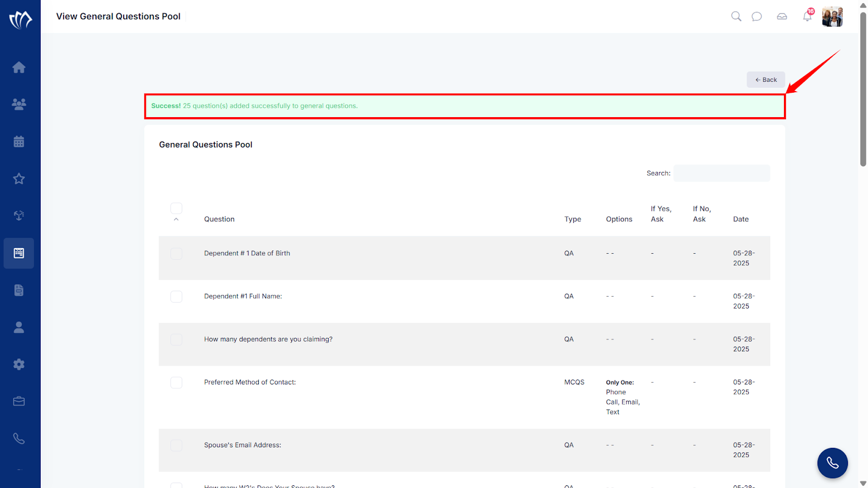
Task: Click the inbox tray icon in header
Action: point(782,16)
